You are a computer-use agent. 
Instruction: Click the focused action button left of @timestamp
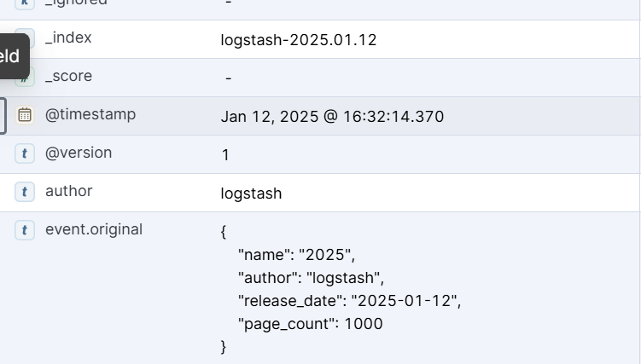pos(3,115)
